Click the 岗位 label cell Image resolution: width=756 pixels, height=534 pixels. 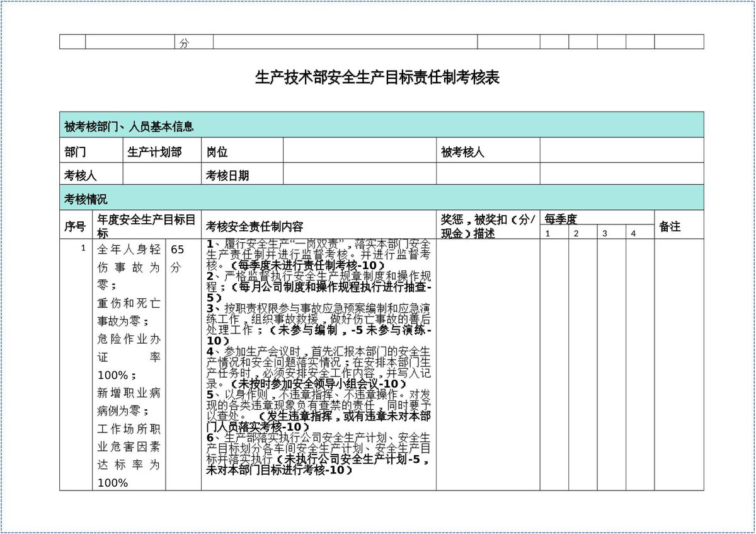tap(242, 151)
